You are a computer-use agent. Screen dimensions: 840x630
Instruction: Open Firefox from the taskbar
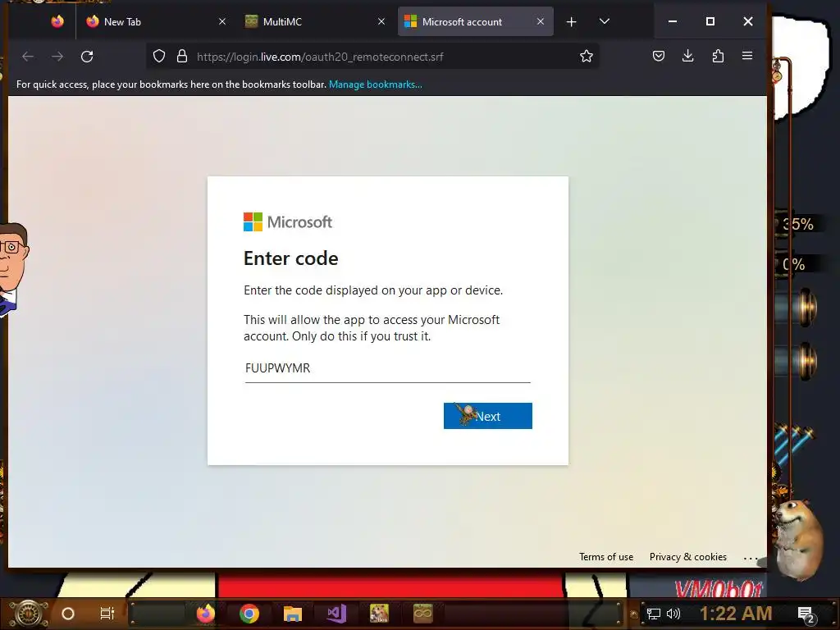point(205,614)
